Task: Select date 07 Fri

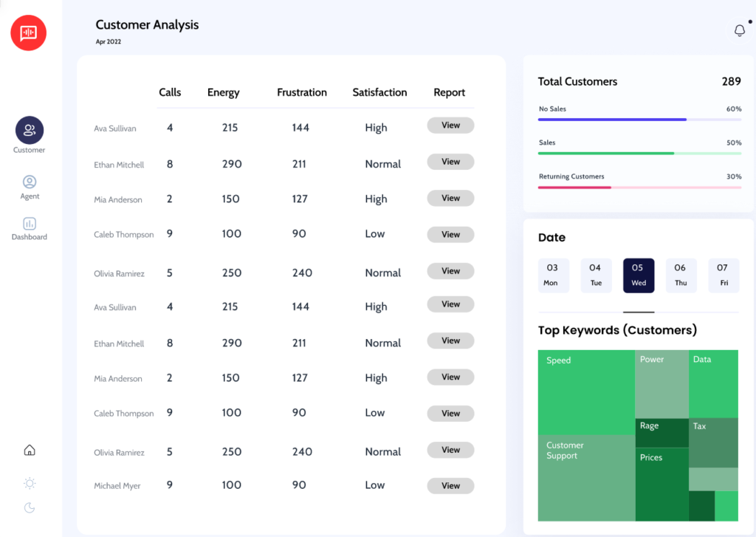Action: click(723, 275)
